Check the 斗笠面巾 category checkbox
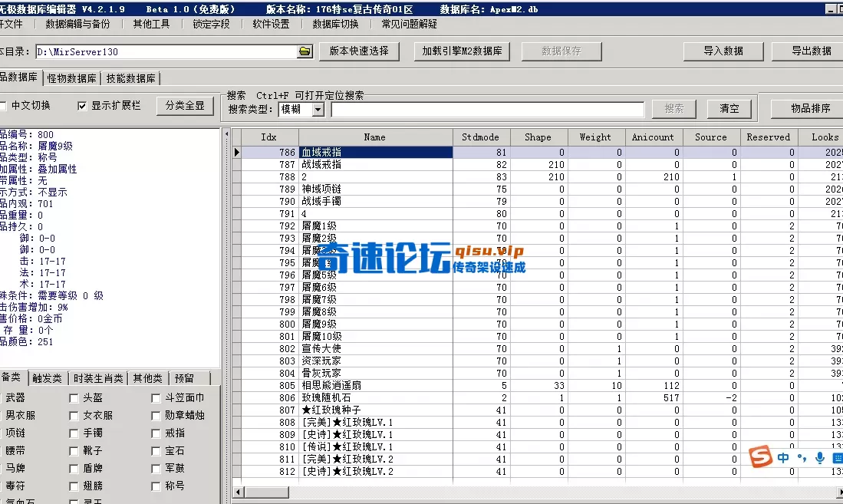This screenshot has height=504, width=843. [156, 398]
